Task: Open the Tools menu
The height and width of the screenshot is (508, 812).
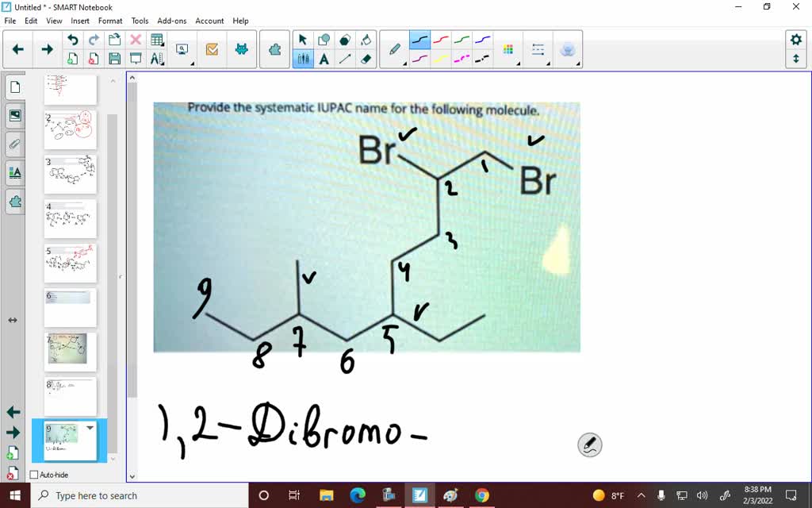Action: [x=140, y=21]
